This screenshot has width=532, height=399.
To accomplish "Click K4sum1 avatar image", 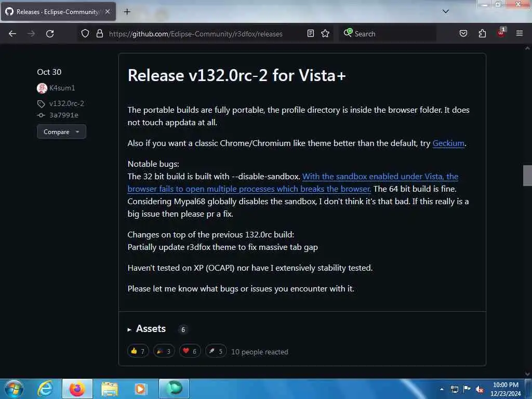I will click(42, 88).
